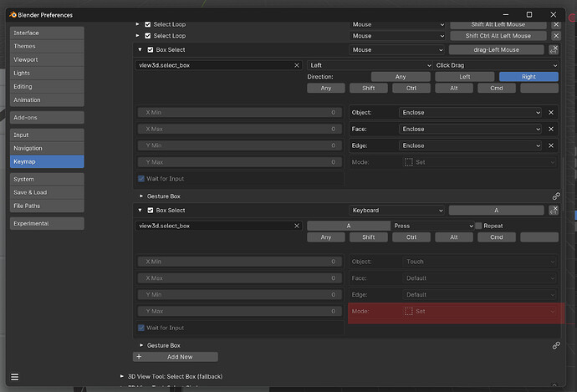The width and height of the screenshot is (577, 392).
Task: Expand 3D View Tool: Select Box (fallback)
Action: pos(122,377)
